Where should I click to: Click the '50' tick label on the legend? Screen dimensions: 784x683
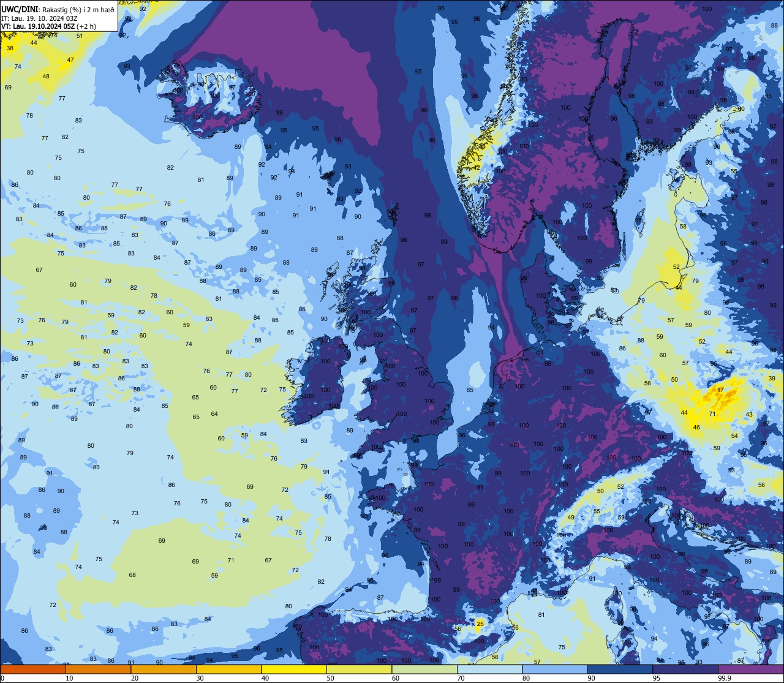click(x=330, y=678)
